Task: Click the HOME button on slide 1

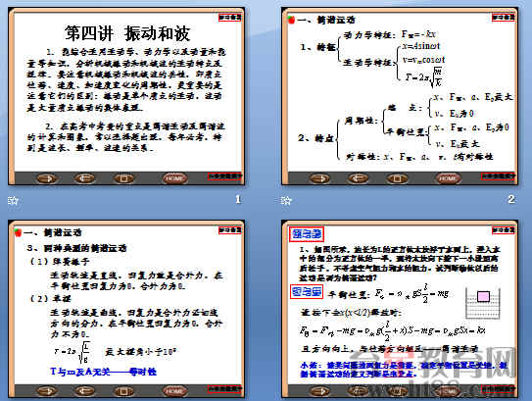Action: [174, 177]
